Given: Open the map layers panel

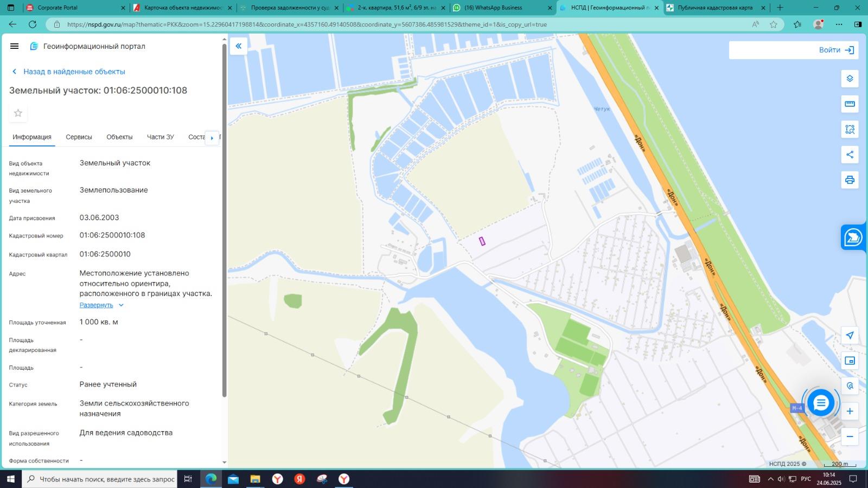Looking at the screenshot, I should [x=850, y=79].
